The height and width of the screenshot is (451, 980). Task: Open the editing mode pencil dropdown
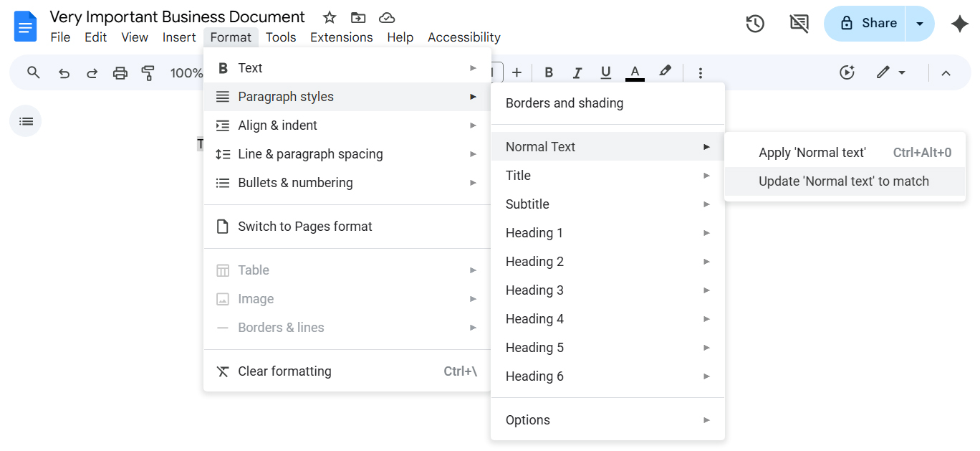point(891,72)
